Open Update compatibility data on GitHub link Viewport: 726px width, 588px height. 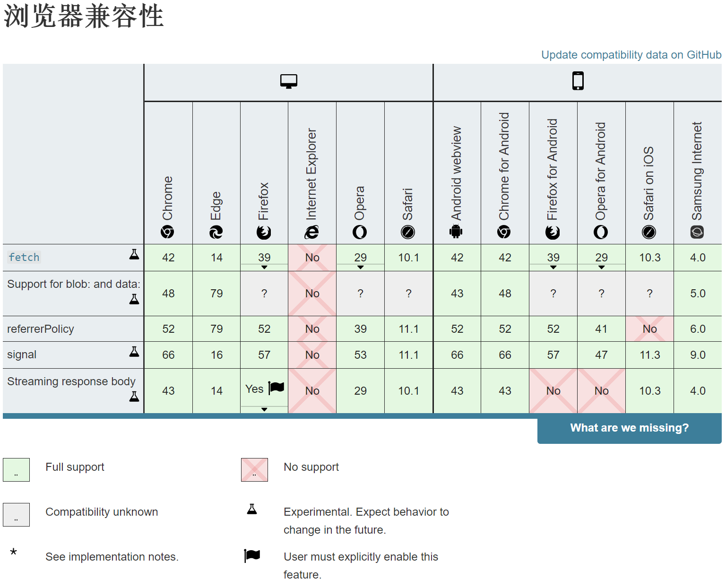click(x=631, y=55)
